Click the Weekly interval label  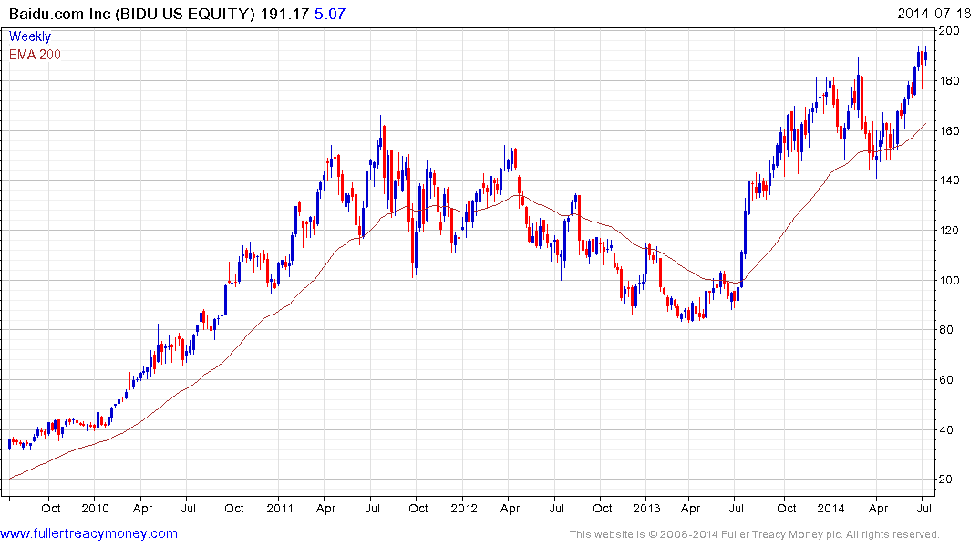30,36
